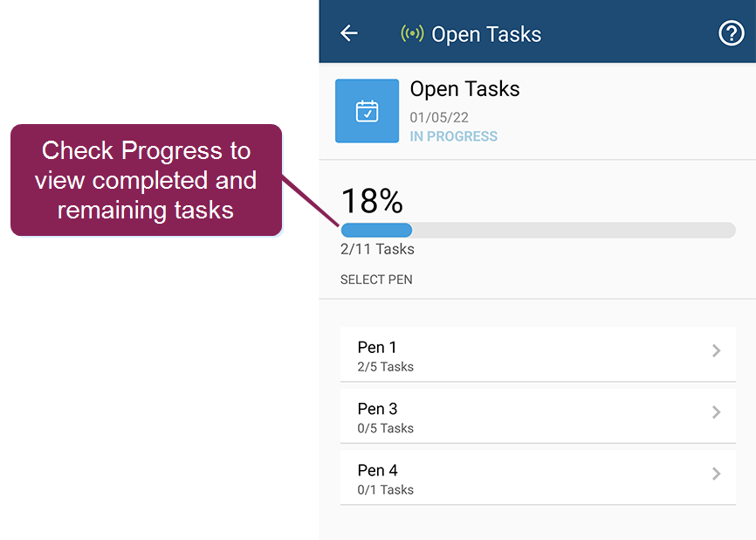Click the Open Tasks card heading
Viewport: 756px width, 540px height.
tap(464, 89)
